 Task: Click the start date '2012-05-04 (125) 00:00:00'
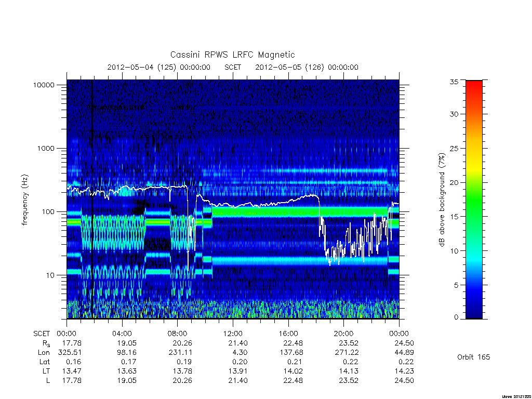click(159, 67)
